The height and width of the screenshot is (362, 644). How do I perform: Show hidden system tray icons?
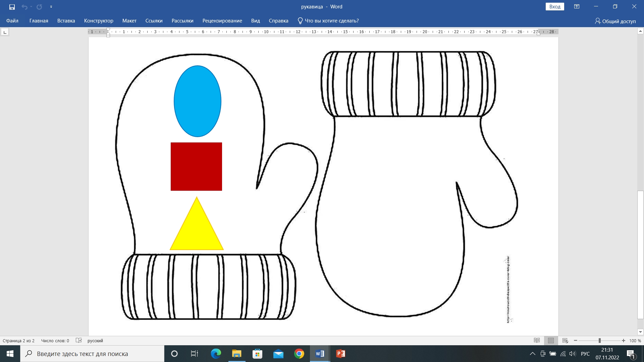tap(532, 354)
